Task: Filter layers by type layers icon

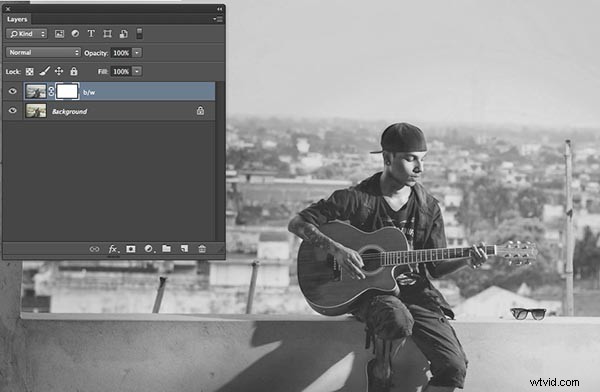Action: [91, 34]
